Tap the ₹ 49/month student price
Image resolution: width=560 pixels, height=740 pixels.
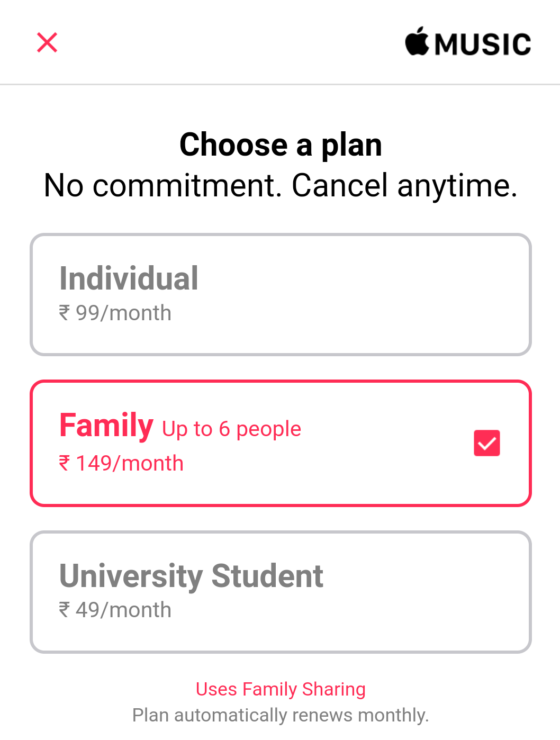(x=115, y=610)
